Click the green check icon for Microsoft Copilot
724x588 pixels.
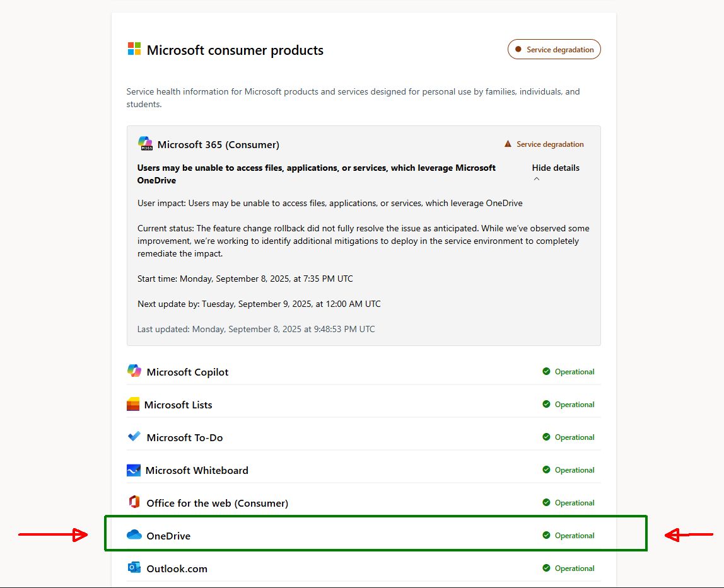(546, 371)
